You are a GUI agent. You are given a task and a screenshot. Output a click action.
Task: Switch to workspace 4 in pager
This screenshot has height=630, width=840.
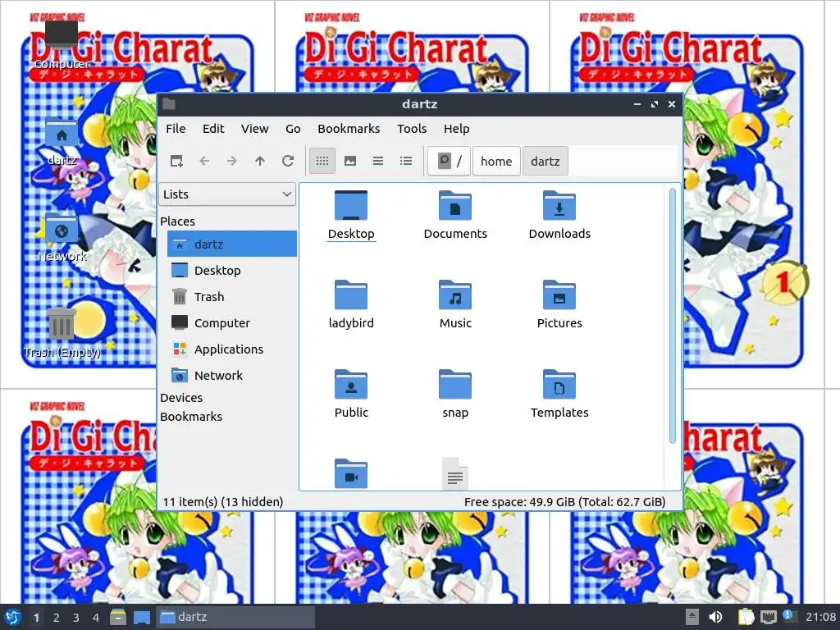tap(96, 618)
